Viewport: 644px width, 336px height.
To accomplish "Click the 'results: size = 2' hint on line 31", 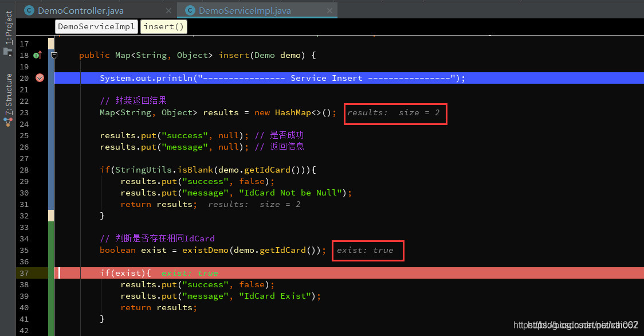I will point(254,204).
